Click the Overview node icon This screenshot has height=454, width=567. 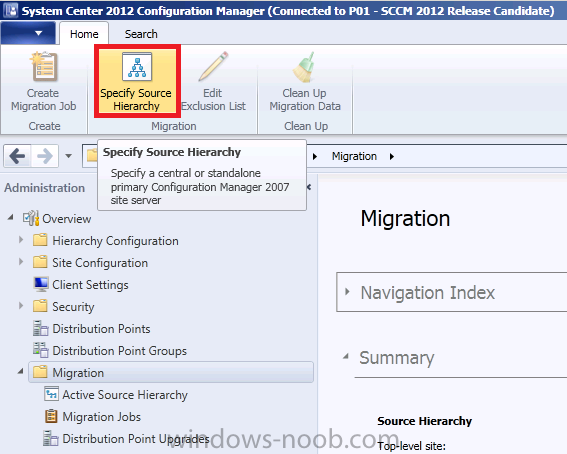coord(31,218)
